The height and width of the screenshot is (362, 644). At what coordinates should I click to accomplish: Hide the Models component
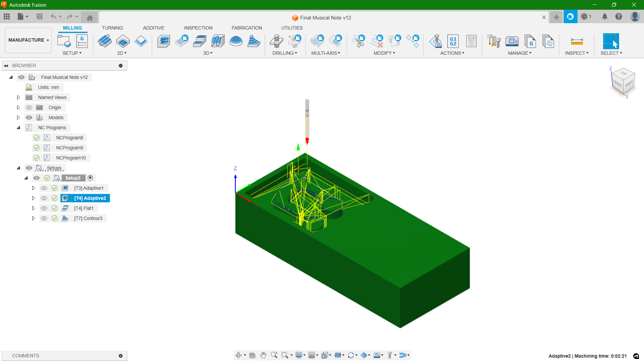point(29,118)
